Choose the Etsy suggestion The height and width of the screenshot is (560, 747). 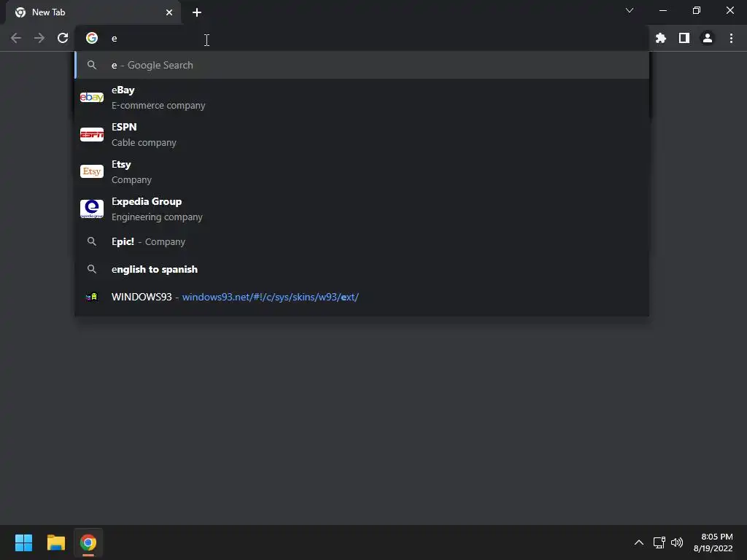click(x=362, y=171)
